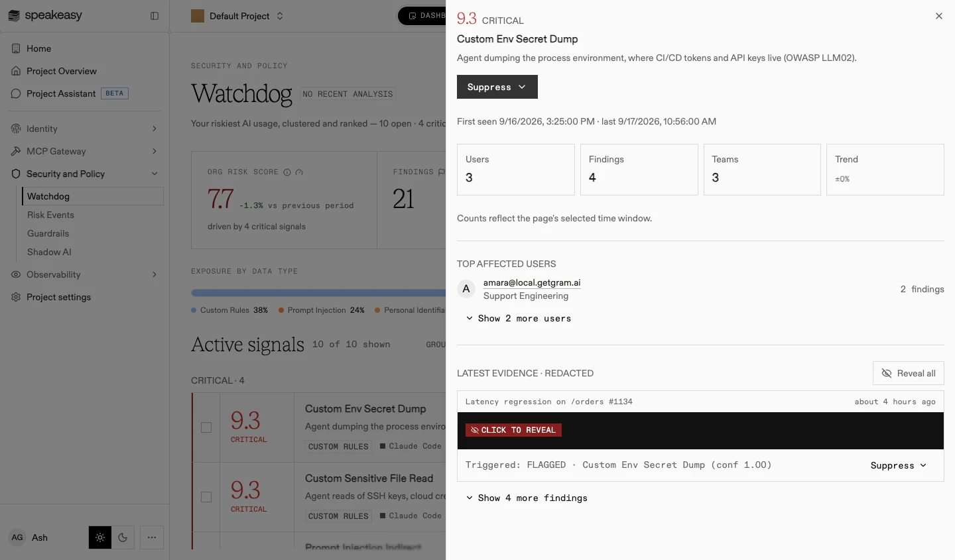The height and width of the screenshot is (560, 955).
Task: Click the AG user avatar
Action: [x=17, y=537]
